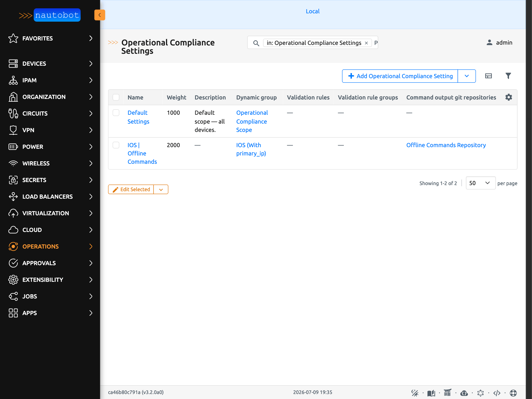The height and width of the screenshot is (399, 532).
Task: Expand the Devices chevron
Action: [x=91, y=63]
